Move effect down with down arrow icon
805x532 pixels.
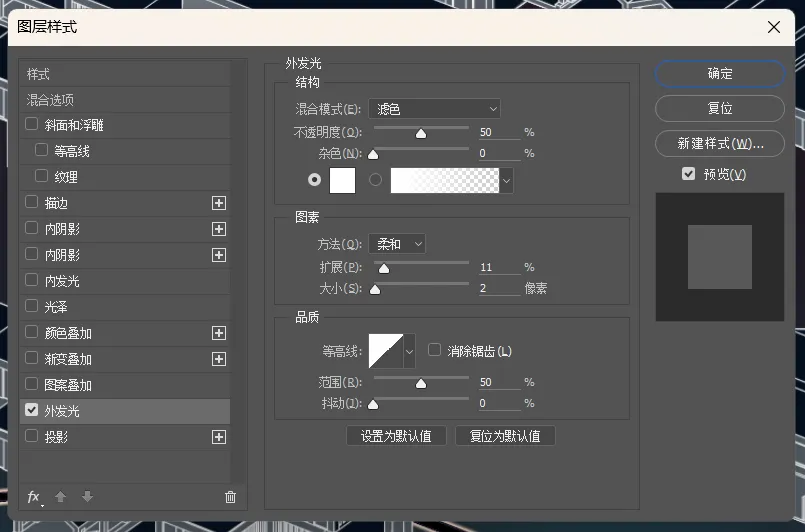click(x=87, y=497)
